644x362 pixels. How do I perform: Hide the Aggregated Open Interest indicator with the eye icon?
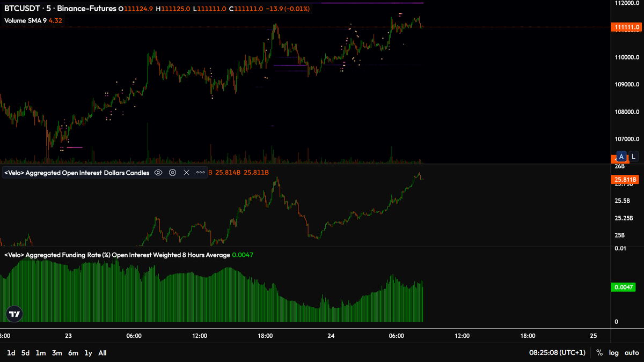[x=158, y=173]
